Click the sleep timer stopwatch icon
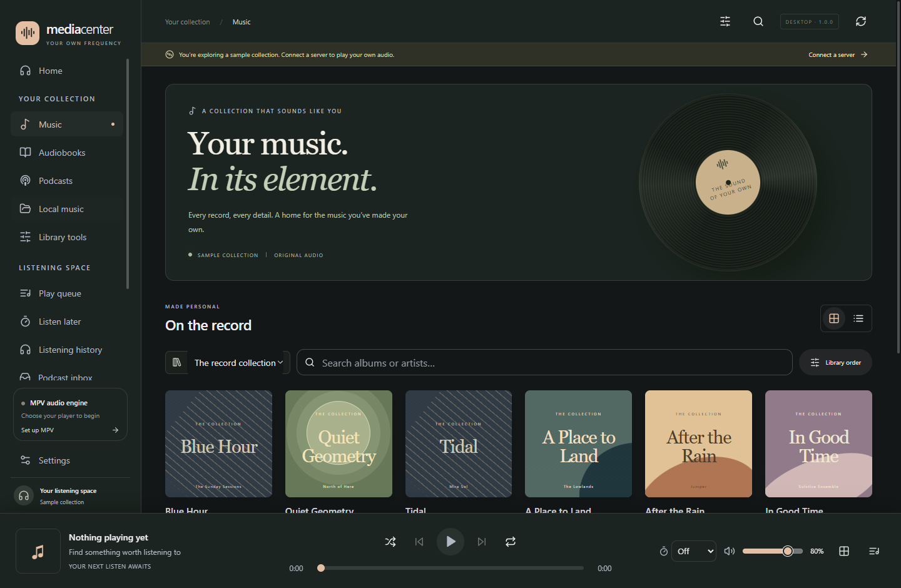 [664, 551]
